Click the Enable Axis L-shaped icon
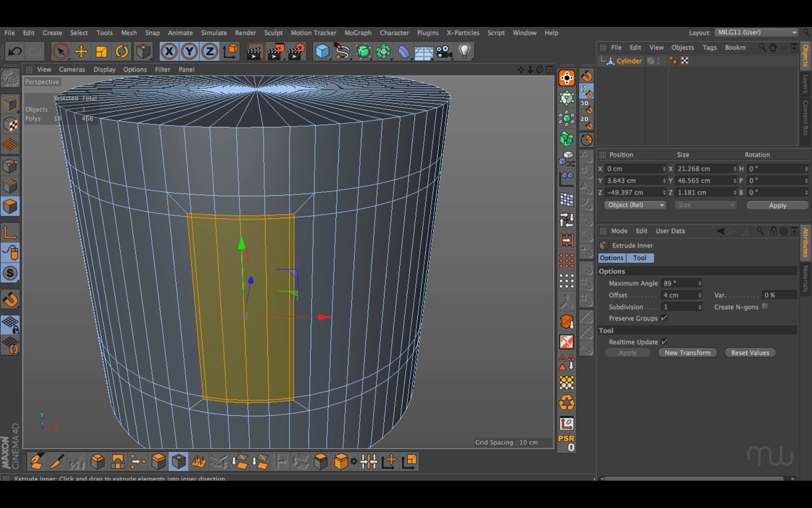 click(10, 232)
